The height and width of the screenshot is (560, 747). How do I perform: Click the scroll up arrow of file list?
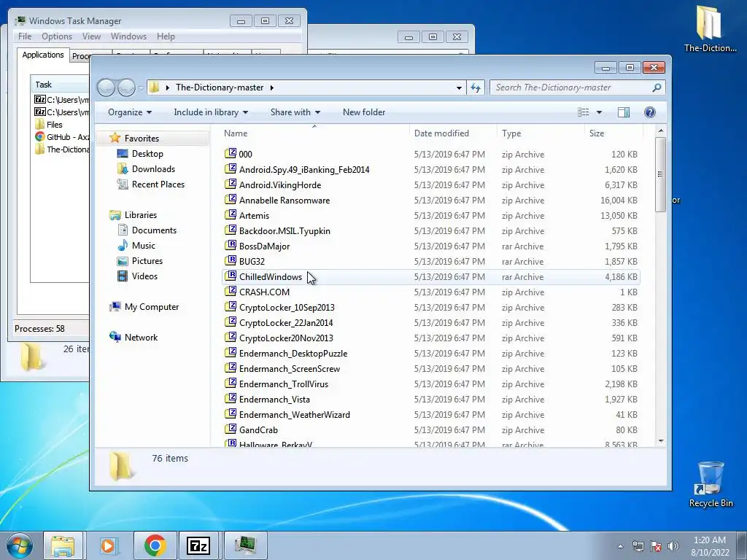[661, 131]
